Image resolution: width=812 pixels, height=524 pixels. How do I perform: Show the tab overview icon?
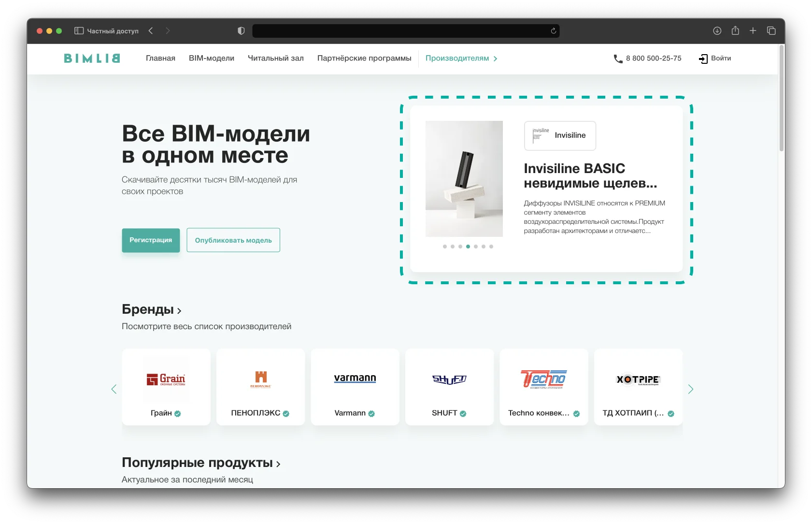[x=771, y=30]
